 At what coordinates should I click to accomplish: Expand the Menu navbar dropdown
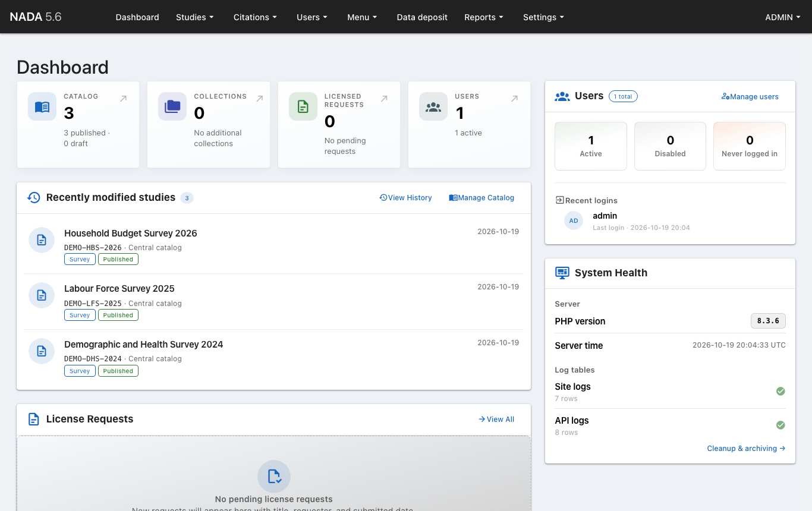362,17
